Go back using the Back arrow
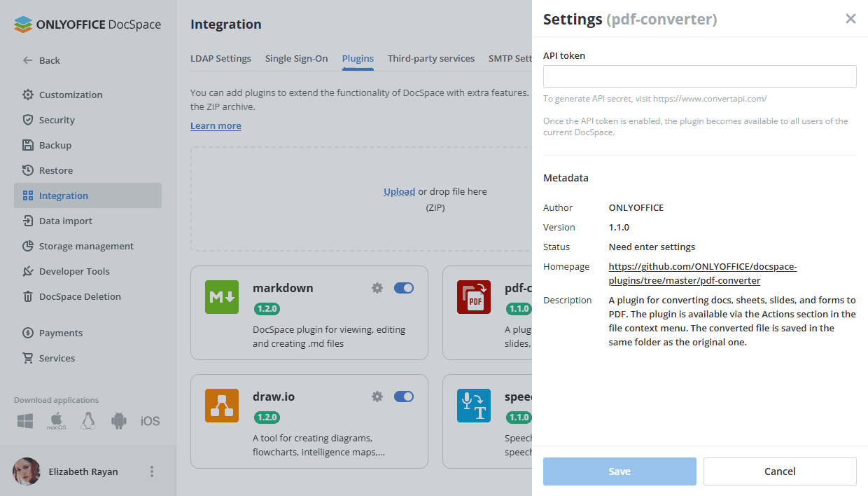 41,60
